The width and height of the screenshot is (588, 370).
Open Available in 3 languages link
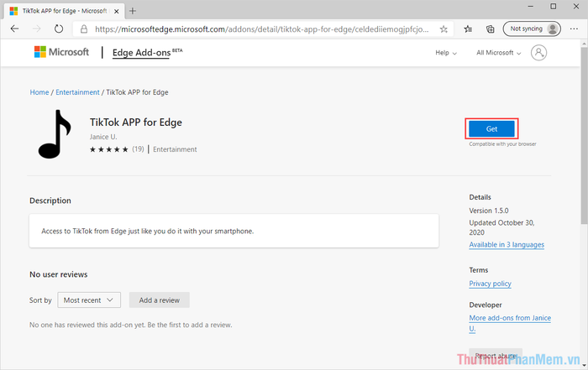pos(507,244)
